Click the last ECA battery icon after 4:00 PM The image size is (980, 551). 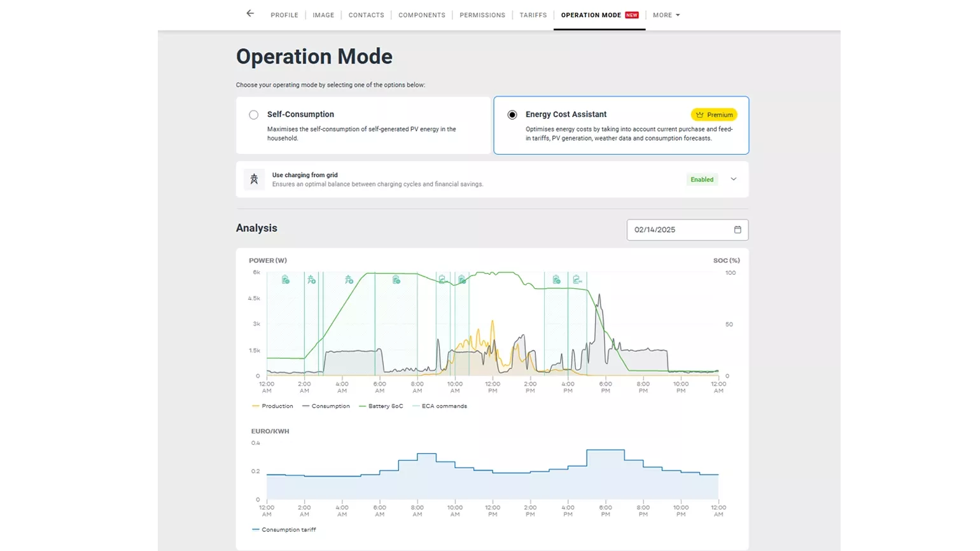[577, 280]
